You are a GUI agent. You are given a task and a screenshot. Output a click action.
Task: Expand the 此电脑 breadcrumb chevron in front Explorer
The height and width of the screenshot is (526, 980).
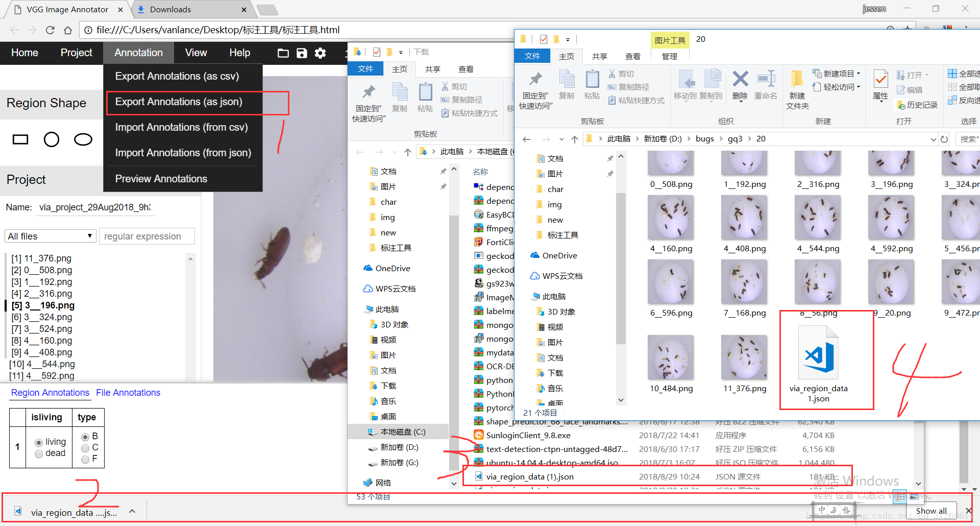coord(637,139)
